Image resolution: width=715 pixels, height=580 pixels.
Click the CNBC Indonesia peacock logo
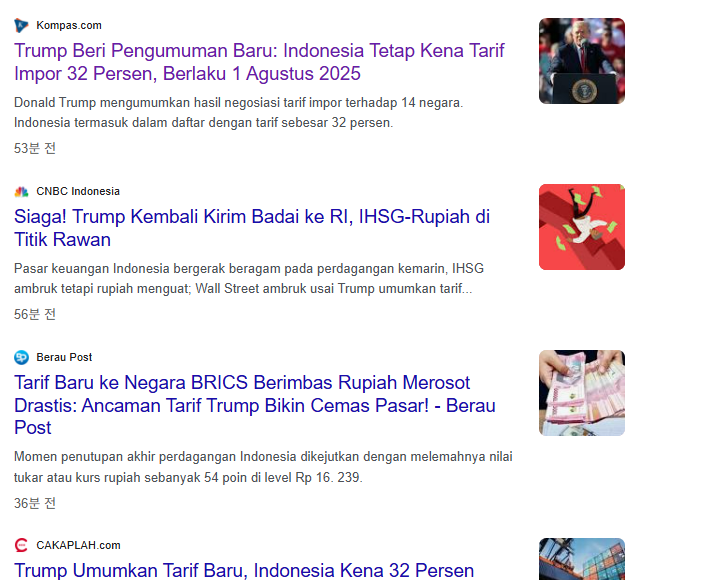(x=21, y=192)
